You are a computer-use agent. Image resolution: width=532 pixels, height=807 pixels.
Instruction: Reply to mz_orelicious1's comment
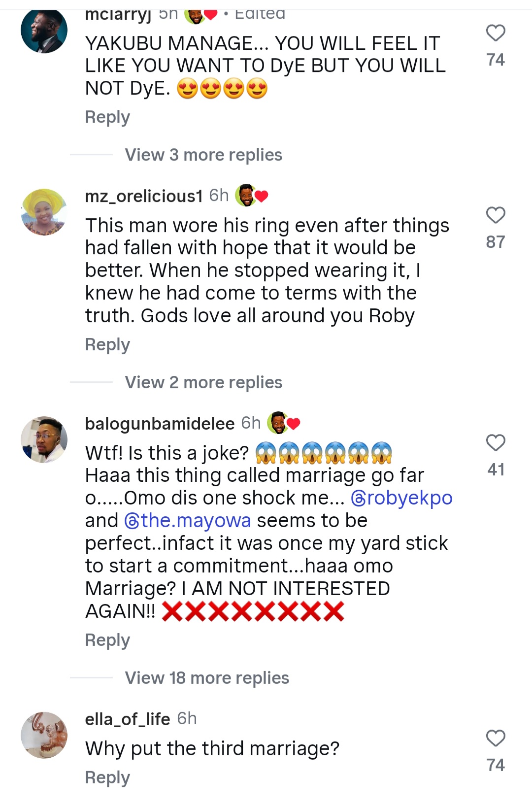[107, 344]
